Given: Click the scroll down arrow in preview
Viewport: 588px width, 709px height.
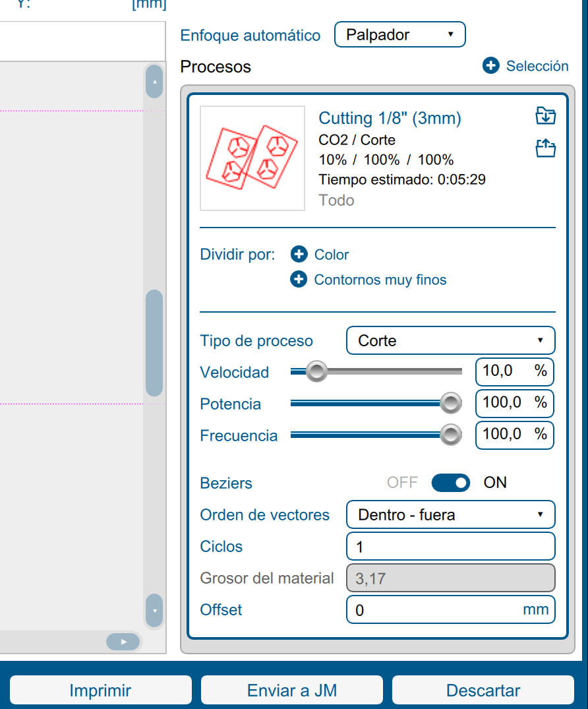Looking at the screenshot, I should [x=154, y=611].
